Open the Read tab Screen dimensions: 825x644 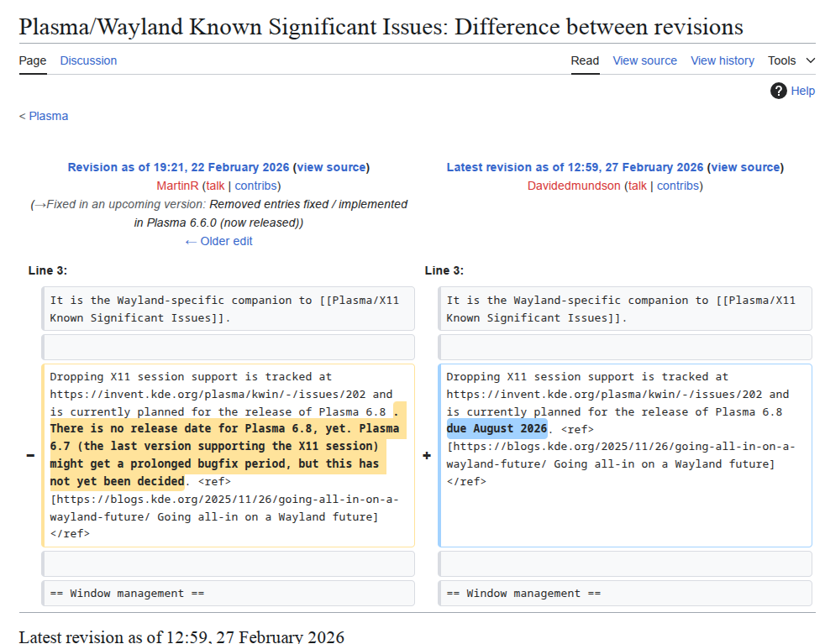pyautogui.click(x=585, y=61)
